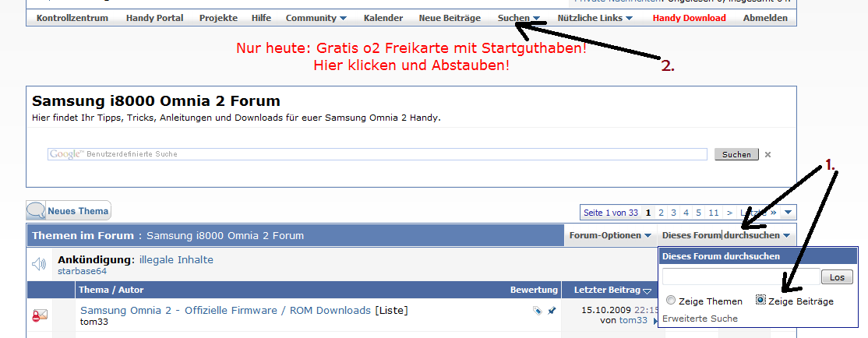The height and width of the screenshot is (338, 868).
Task: Show Neue Beiträge
Action: pos(450,18)
